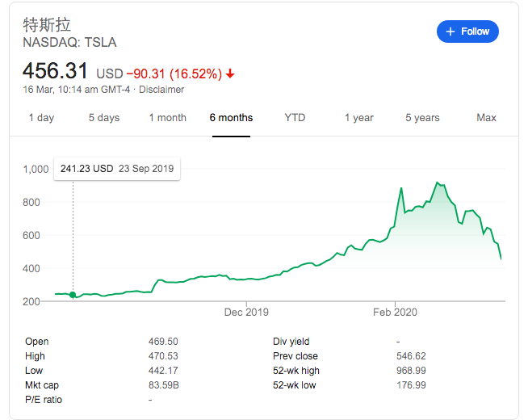528x420 pixels.
Task: Select the 5 days range tab
Action: (x=104, y=118)
